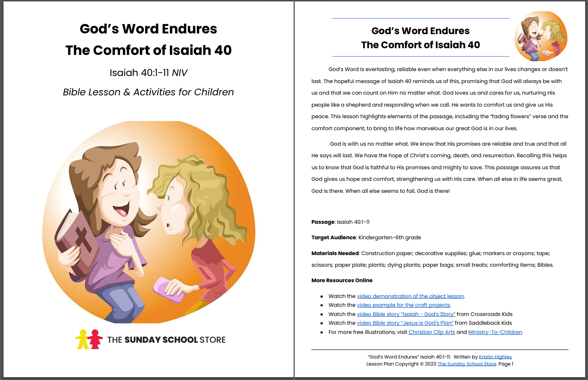Click the "Target Audience" label
Screen dimensions: 588x380
tap(333, 237)
